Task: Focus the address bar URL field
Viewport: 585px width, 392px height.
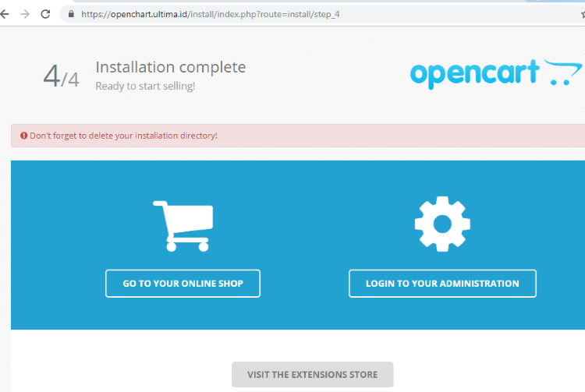Action: coord(321,14)
